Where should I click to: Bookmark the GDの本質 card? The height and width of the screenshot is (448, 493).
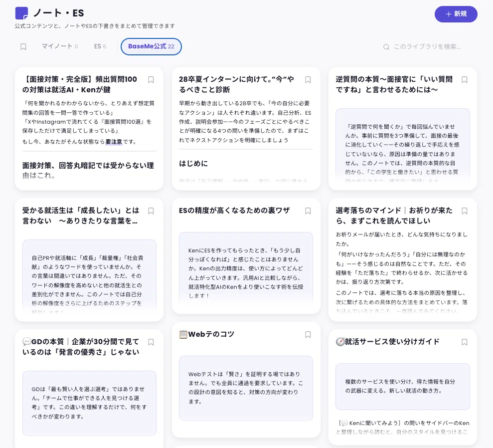[151, 342]
